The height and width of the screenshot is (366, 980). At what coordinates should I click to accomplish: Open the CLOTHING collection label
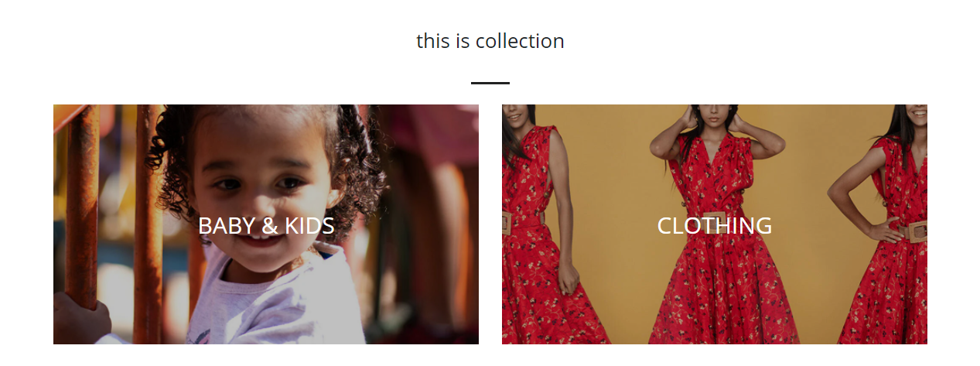tap(714, 225)
